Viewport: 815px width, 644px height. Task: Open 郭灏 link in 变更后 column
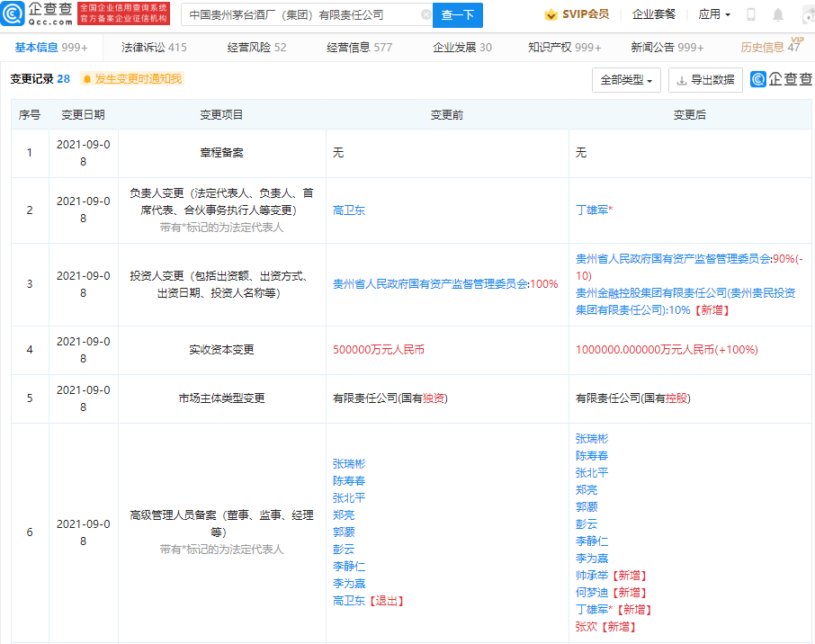tap(587, 506)
